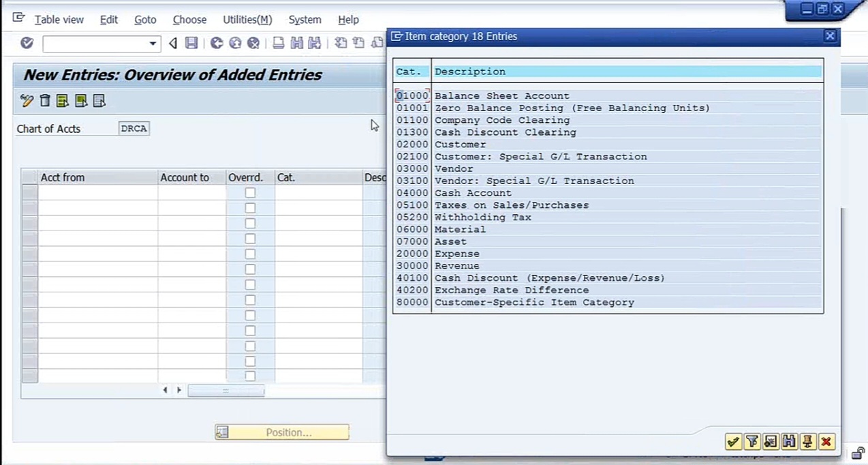Open the Utilities(M) menu
This screenshot has width=868, height=465.
coord(247,20)
